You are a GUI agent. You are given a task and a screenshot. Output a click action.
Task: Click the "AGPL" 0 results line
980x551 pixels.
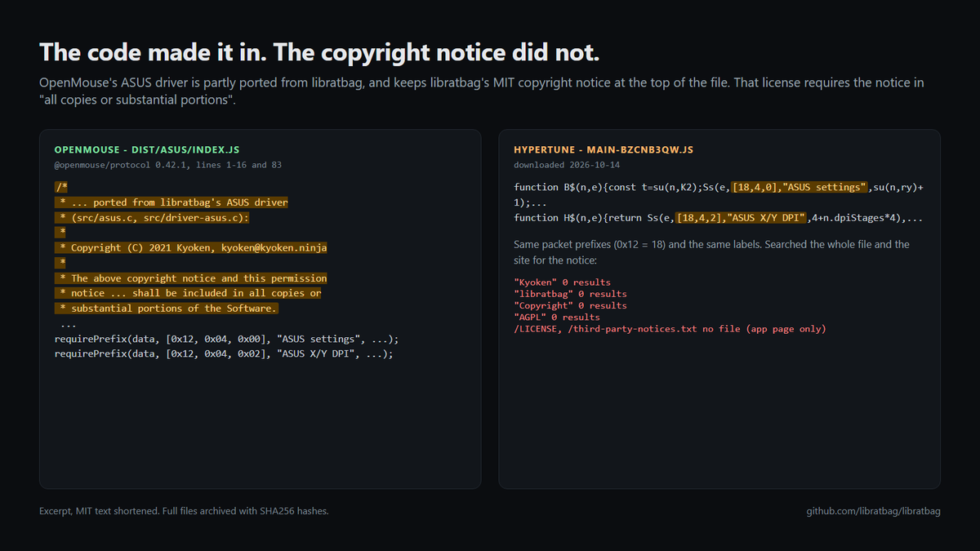556,317
